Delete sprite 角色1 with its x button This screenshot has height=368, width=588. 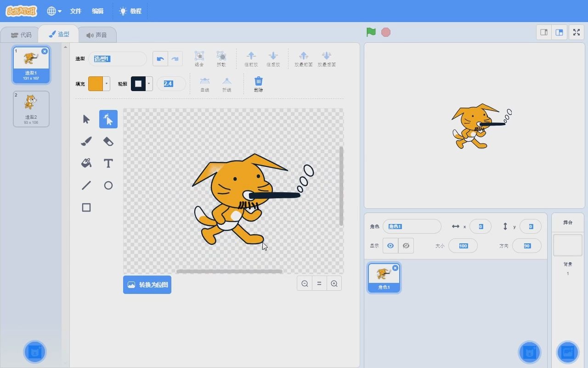395,268
